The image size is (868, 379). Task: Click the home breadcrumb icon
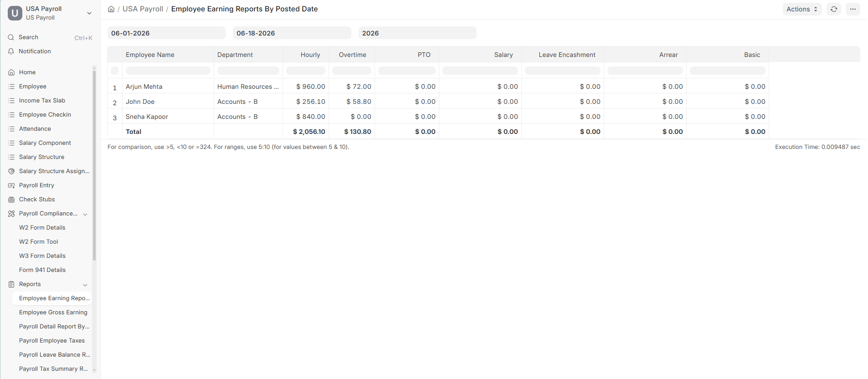click(111, 9)
